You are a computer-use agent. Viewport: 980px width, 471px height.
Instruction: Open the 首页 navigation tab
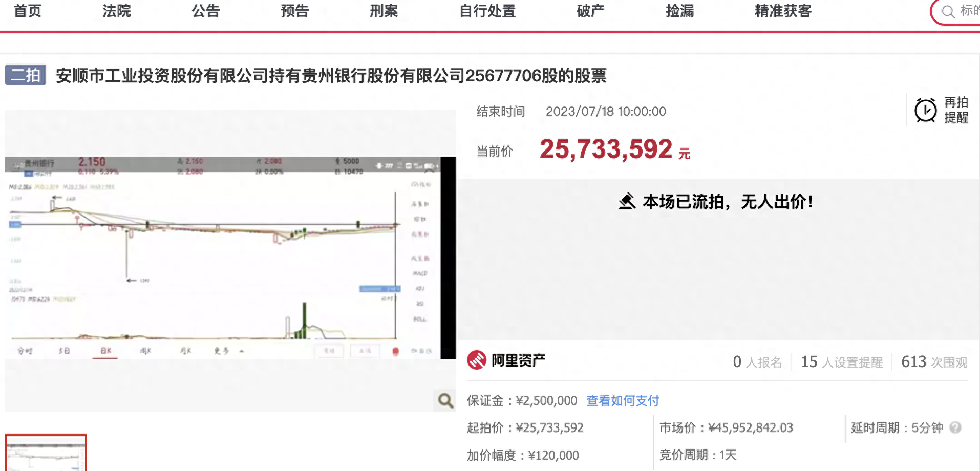coord(28,11)
